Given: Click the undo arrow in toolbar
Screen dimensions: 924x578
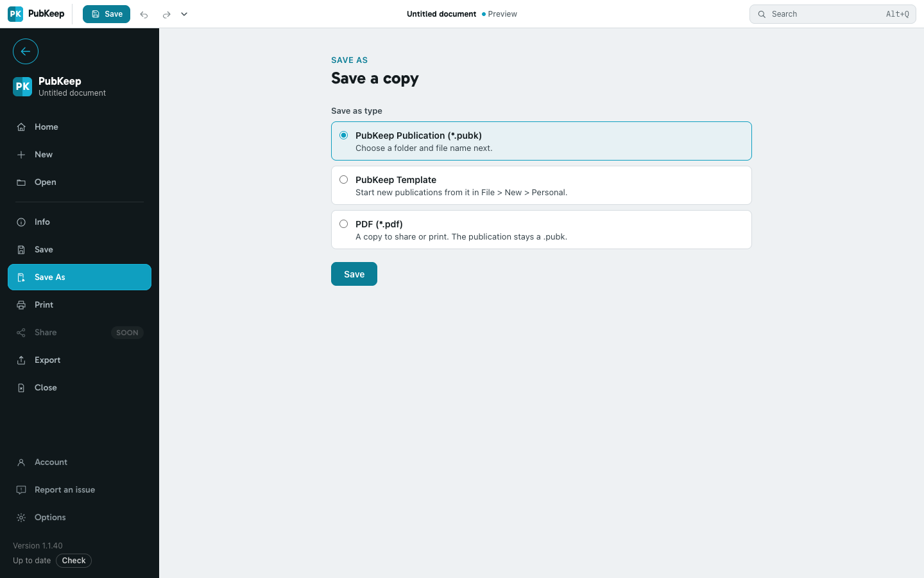Looking at the screenshot, I should (144, 14).
